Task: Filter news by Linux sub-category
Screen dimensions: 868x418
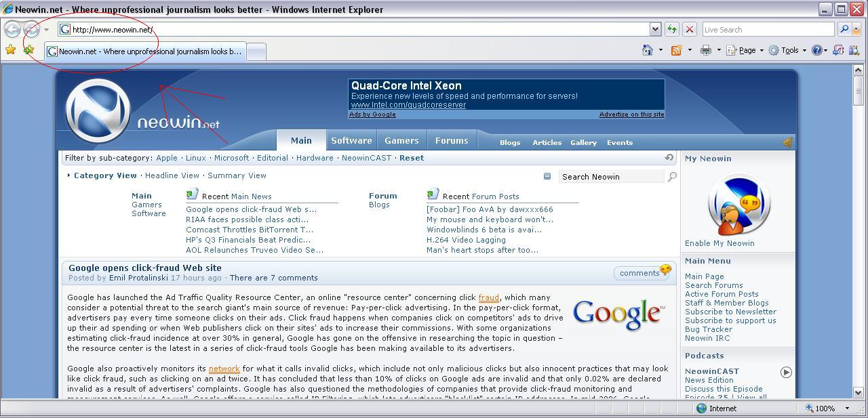Action: pyautogui.click(x=195, y=158)
